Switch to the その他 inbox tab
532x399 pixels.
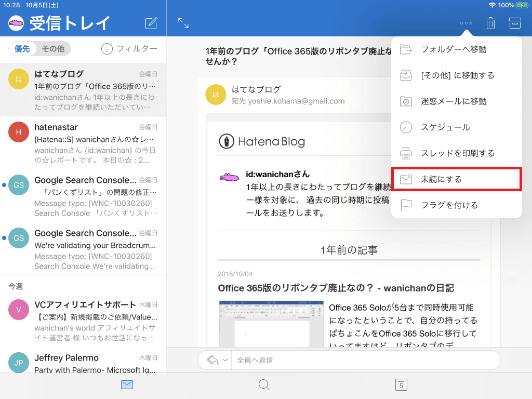click(53, 49)
